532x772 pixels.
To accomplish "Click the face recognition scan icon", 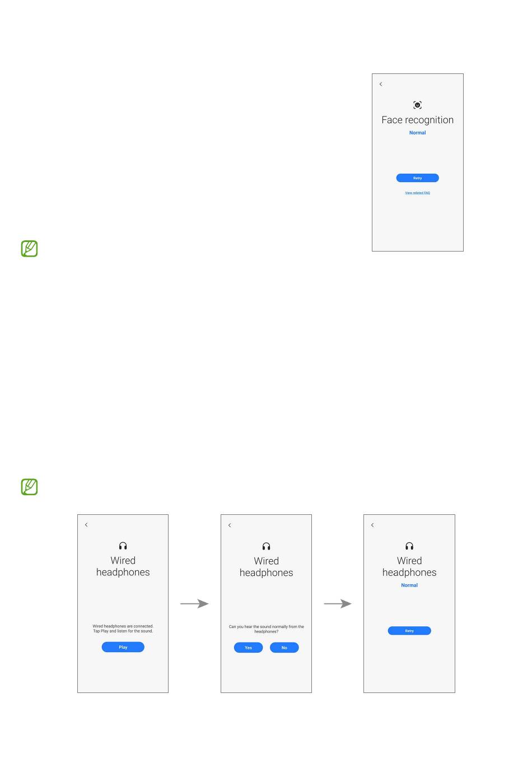I will point(417,105).
